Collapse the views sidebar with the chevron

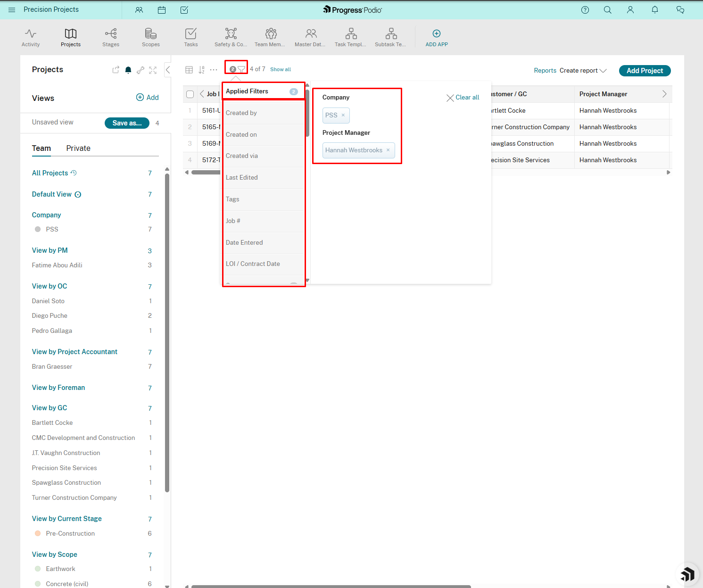167,69
